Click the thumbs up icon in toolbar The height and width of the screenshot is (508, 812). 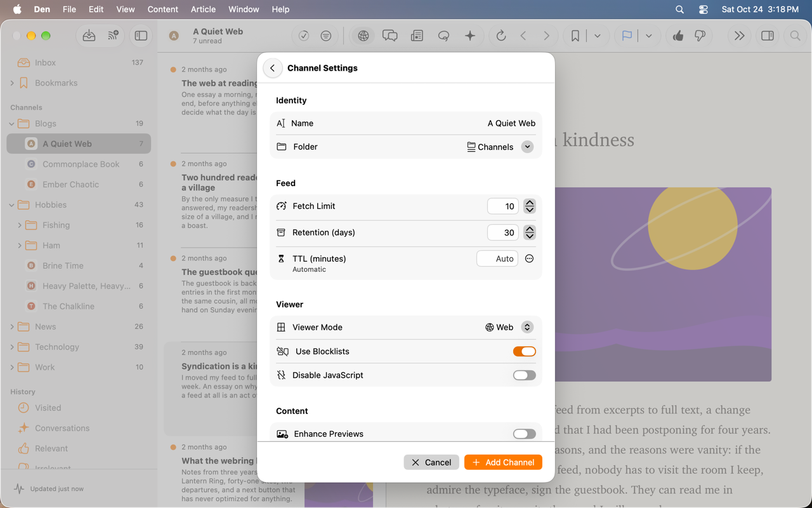pos(678,36)
